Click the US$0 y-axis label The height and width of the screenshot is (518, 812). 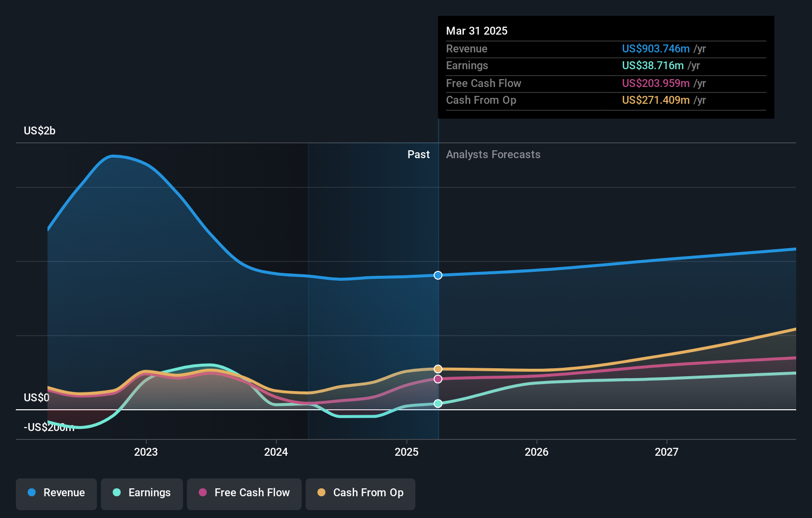coord(37,398)
